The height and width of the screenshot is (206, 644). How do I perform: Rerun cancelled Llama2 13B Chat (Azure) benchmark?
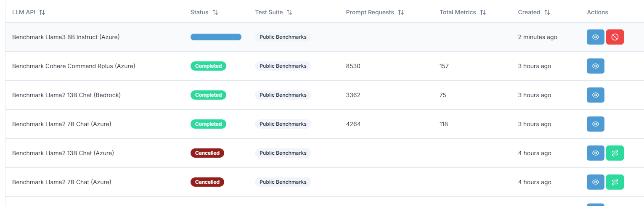(615, 153)
